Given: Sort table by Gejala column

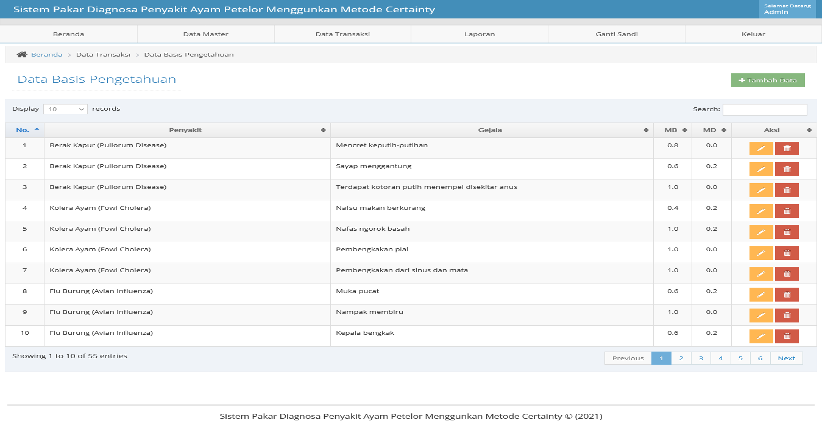Looking at the screenshot, I should [490, 130].
